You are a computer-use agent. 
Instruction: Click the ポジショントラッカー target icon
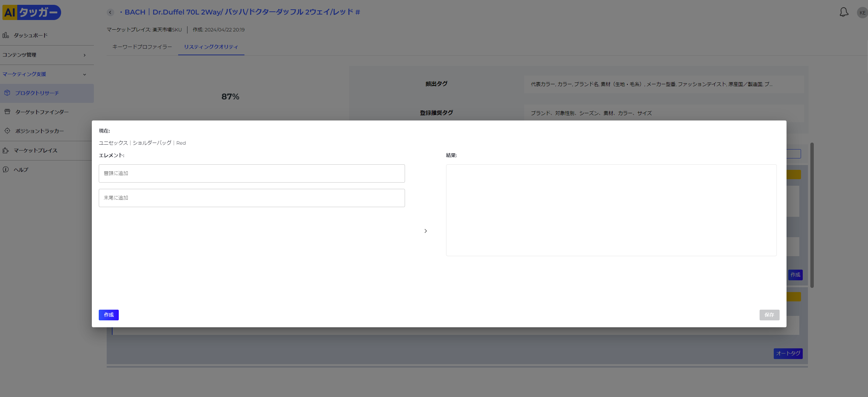click(x=7, y=131)
